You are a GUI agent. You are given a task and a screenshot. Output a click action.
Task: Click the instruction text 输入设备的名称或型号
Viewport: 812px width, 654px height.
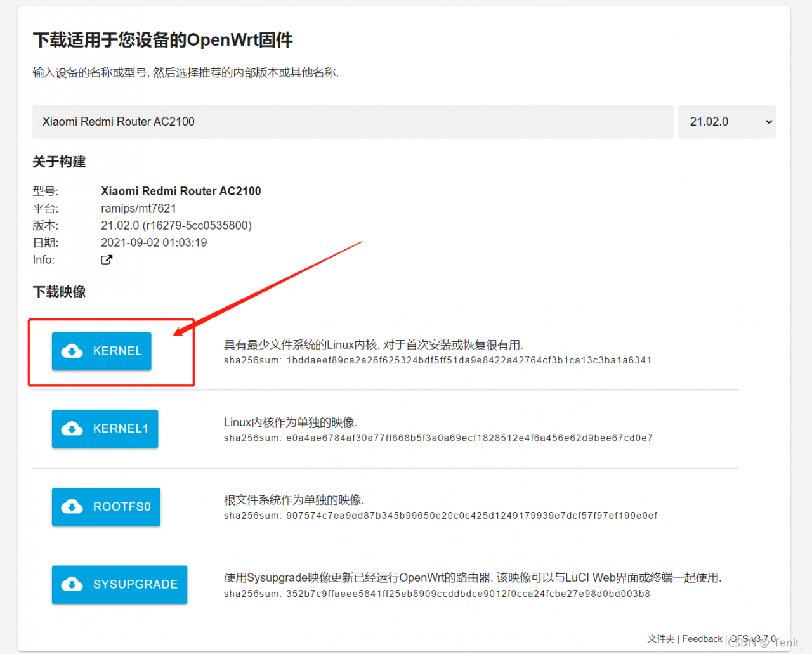[186, 72]
